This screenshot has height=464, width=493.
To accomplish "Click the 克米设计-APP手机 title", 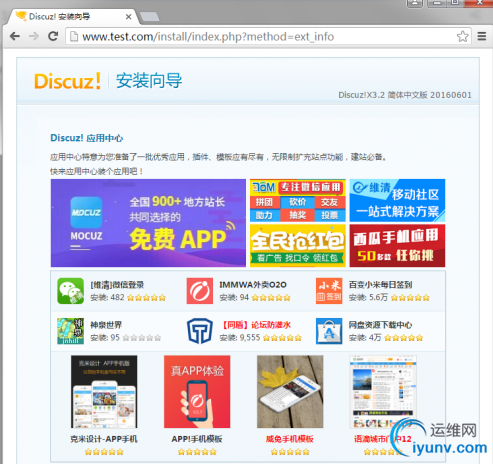I will coord(104,439).
